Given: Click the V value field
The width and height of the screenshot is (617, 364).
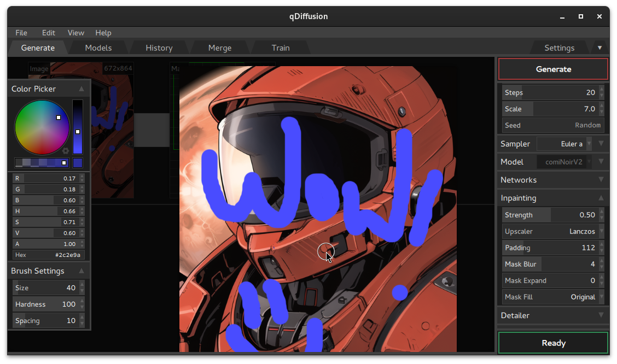Looking at the screenshot, I should 48,233.
